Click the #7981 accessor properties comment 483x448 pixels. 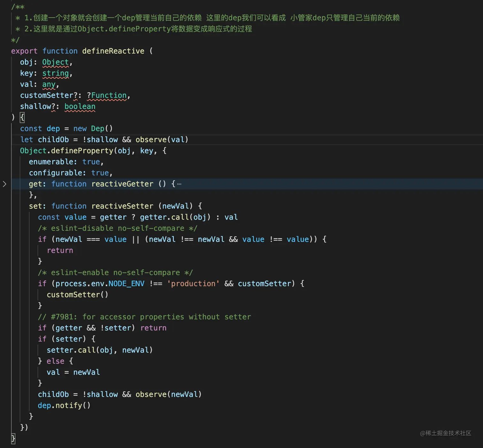pyautogui.click(x=144, y=317)
